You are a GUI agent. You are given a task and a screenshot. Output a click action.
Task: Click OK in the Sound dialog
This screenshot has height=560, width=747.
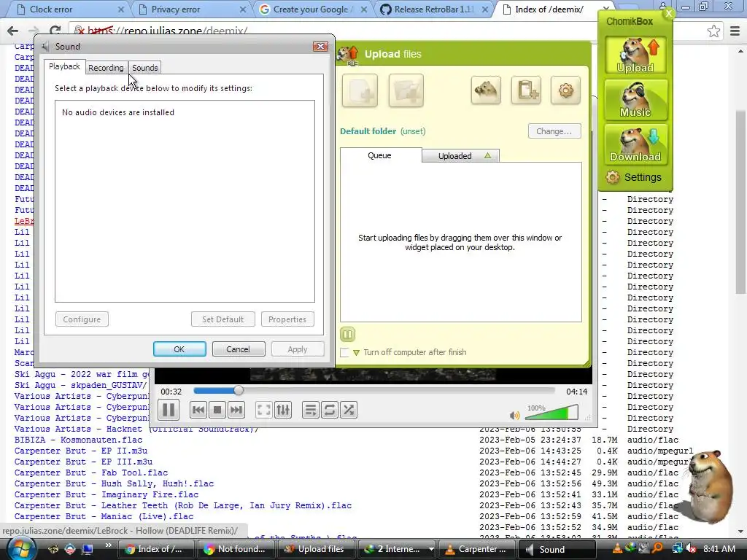click(x=179, y=349)
